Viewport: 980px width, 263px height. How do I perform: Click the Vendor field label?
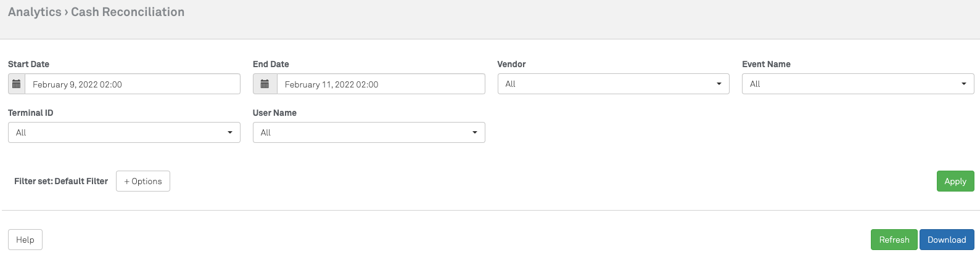[511, 64]
